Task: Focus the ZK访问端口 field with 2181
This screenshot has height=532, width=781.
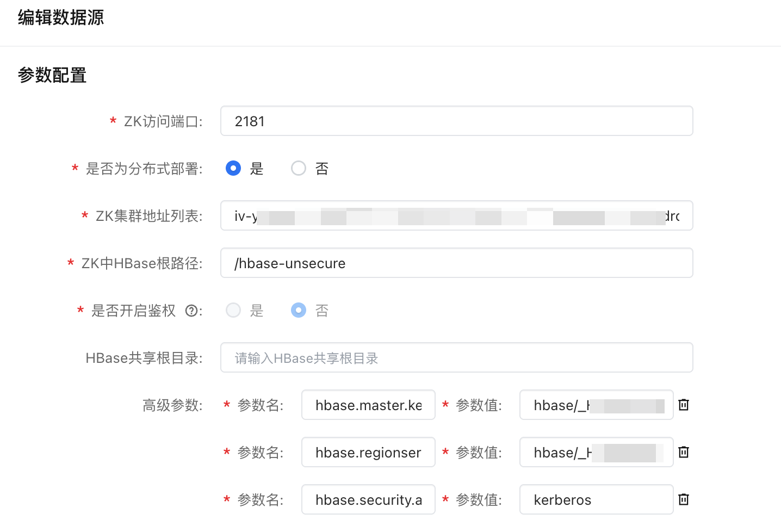Action: [x=457, y=121]
